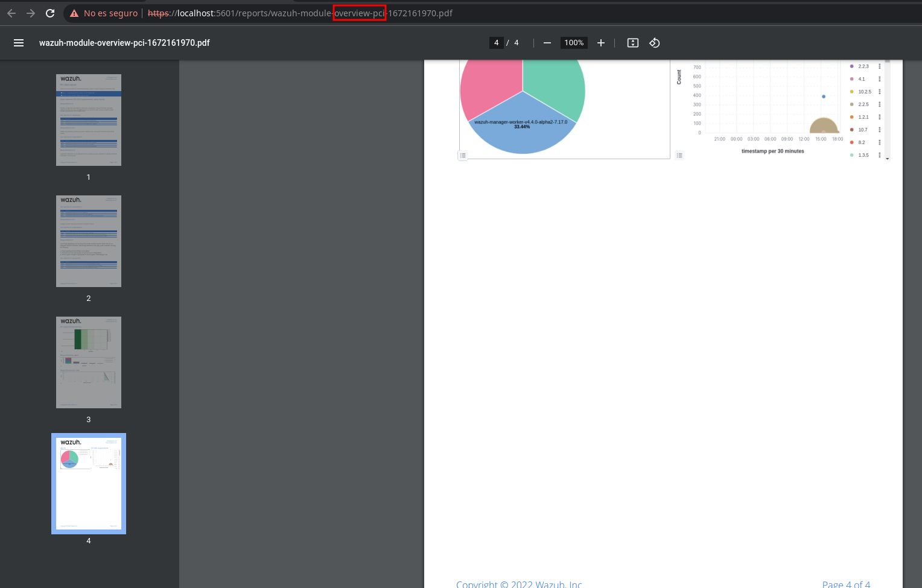Zoom out using the minus icon
This screenshot has height=588, width=922.
pyautogui.click(x=547, y=42)
